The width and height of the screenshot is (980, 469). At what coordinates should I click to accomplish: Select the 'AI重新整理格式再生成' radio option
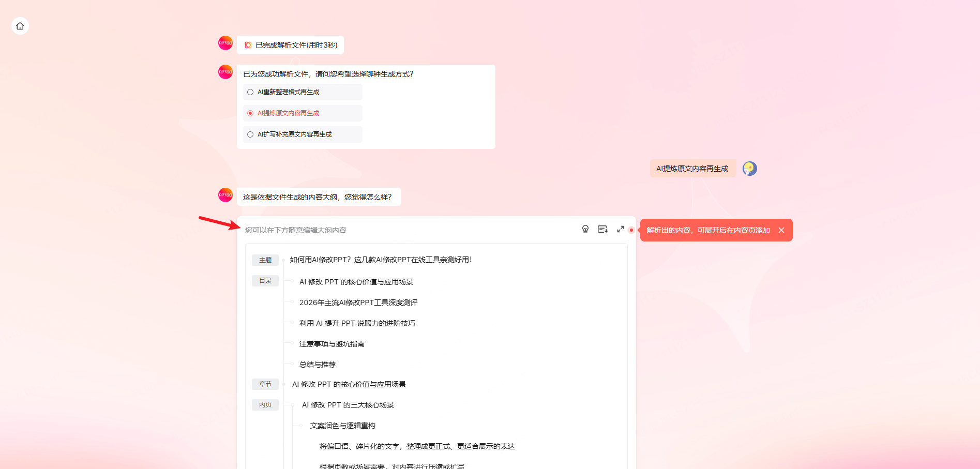tap(250, 92)
